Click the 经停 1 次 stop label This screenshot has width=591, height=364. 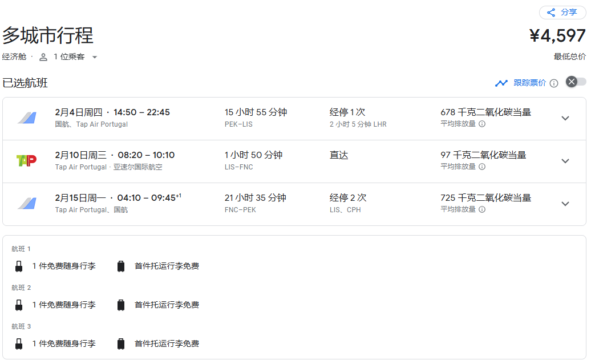pyautogui.click(x=347, y=112)
